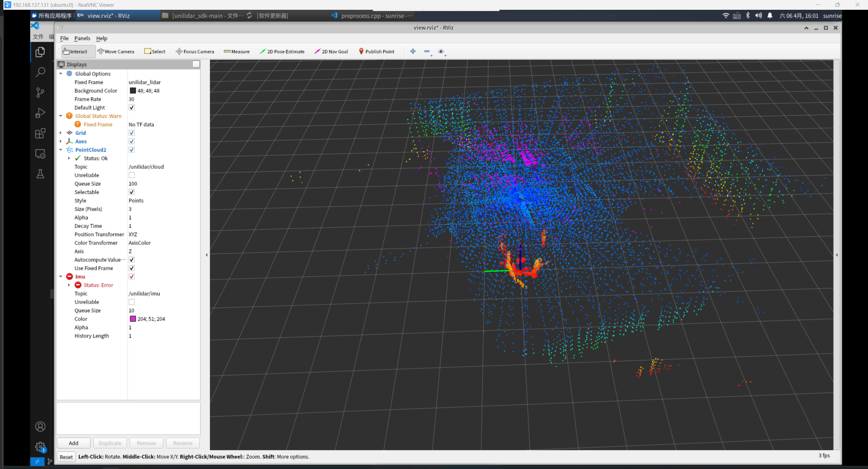Click the Remove display button
868x469 pixels.
[146, 443]
